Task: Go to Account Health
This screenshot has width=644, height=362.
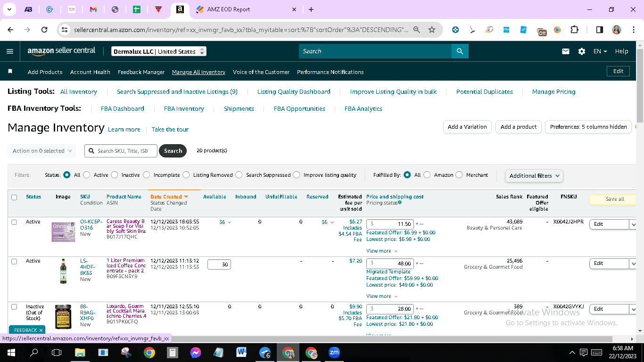Action: point(90,72)
